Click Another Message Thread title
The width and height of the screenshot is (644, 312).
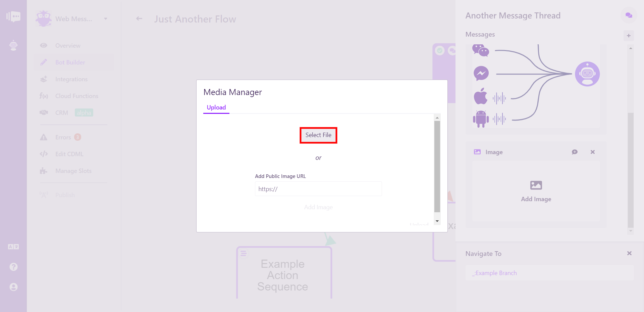[513, 16]
